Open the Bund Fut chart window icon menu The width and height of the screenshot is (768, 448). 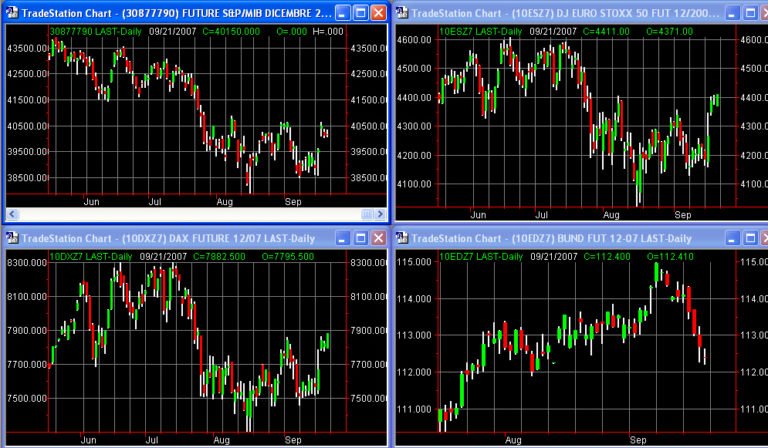(x=402, y=238)
